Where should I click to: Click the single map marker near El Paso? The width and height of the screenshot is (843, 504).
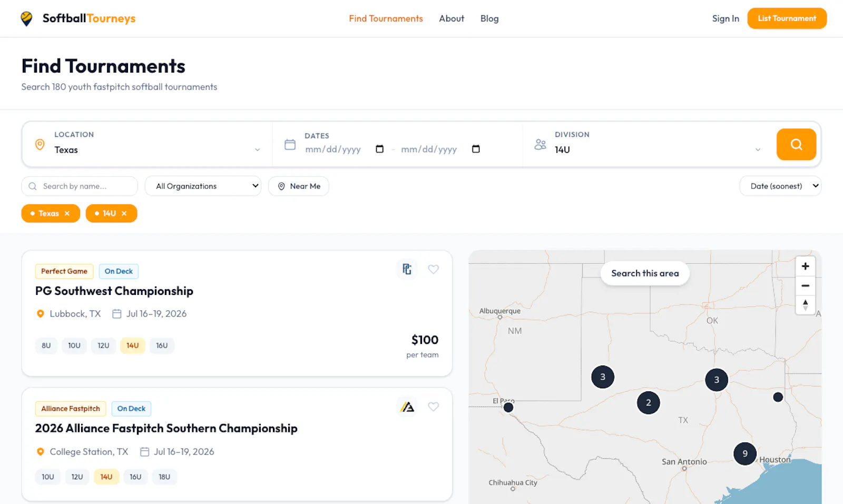[508, 407]
